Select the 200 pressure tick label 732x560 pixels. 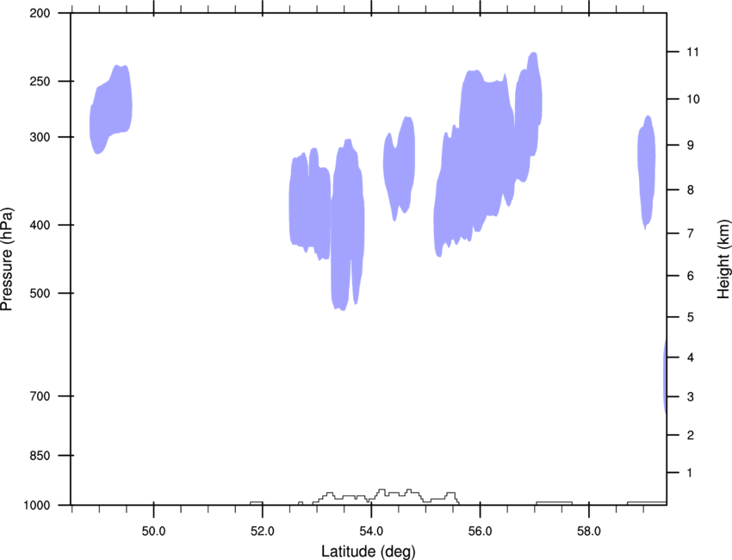pos(40,13)
